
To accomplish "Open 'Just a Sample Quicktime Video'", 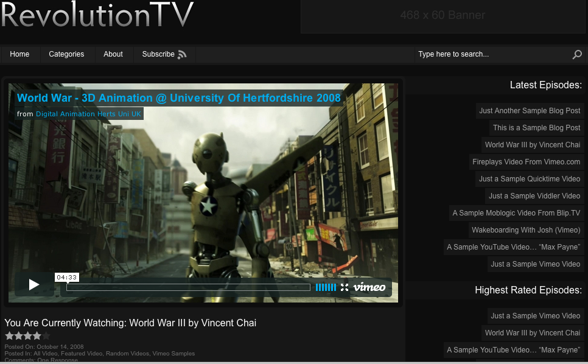I will pos(529,179).
